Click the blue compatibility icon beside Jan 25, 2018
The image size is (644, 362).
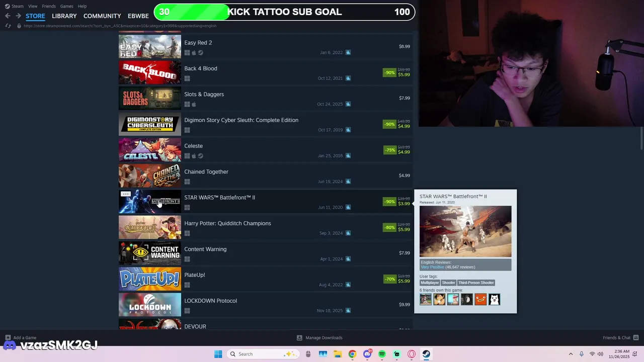pyautogui.click(x=348, y=156)
